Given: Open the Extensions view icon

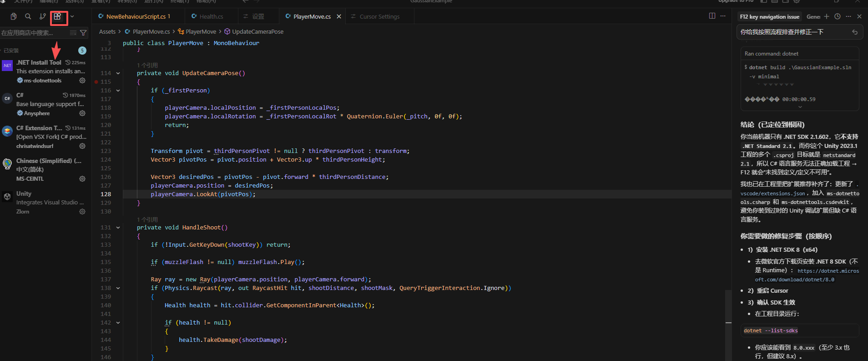Looking at the screenshot, I should click(x=57, y=16).
